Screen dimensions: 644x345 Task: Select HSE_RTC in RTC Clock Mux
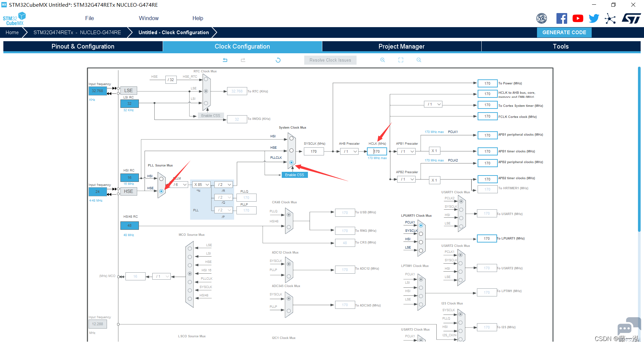click(x=206, y=79)
